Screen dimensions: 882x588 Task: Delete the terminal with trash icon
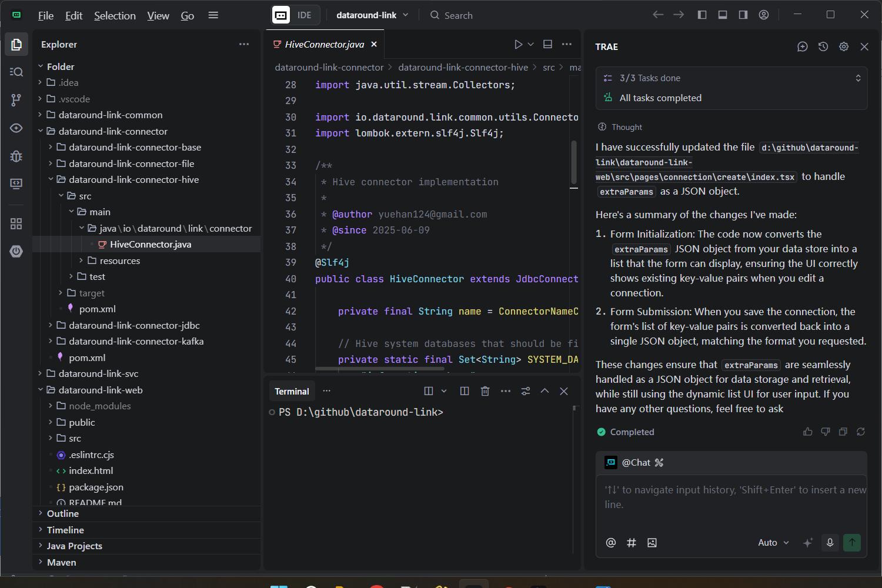tap(485, 391)
